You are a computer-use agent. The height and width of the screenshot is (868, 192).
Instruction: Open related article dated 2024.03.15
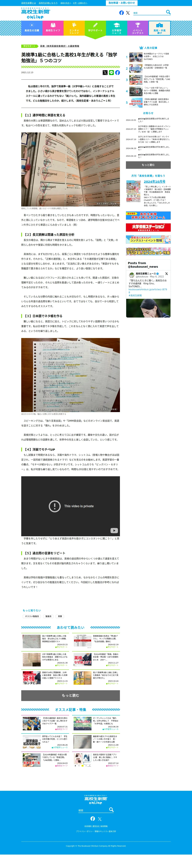(45, 642)
